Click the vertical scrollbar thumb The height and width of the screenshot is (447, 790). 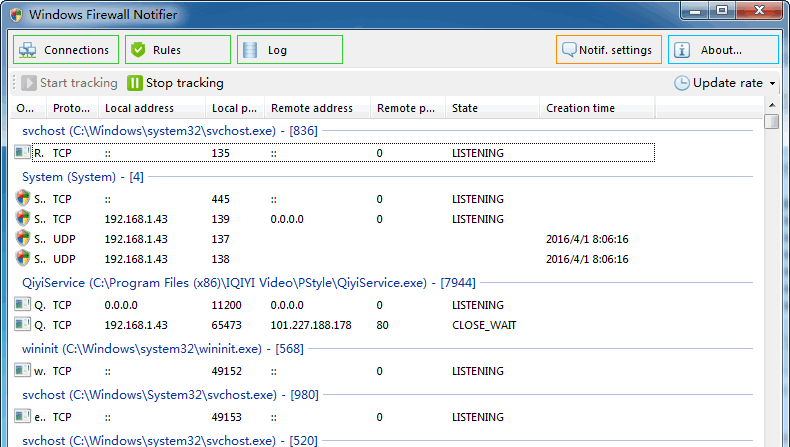point(771,121)
